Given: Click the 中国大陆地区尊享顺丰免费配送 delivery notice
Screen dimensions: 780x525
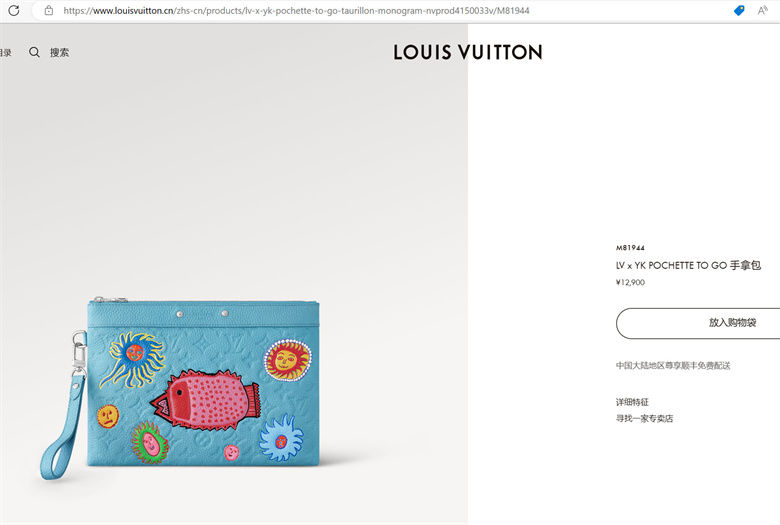Looking at the screenshot, I should click(x=673, y=366).
